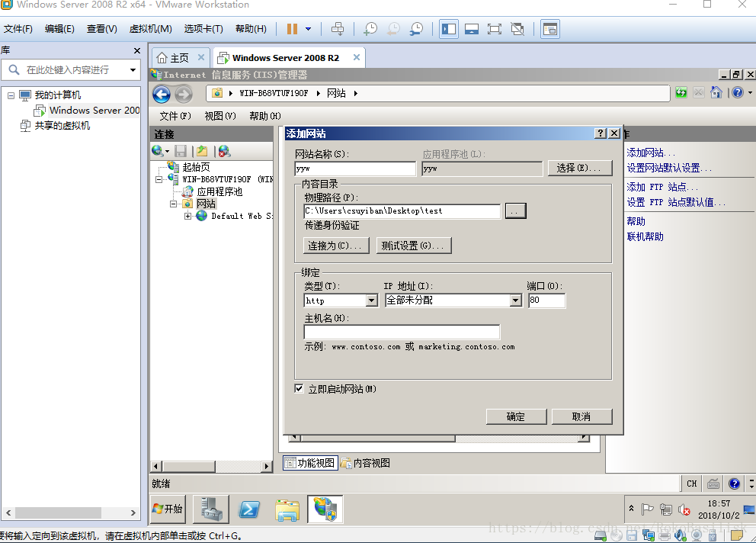Click the 端口 field showing 80
756x543 pixels.
546,300
